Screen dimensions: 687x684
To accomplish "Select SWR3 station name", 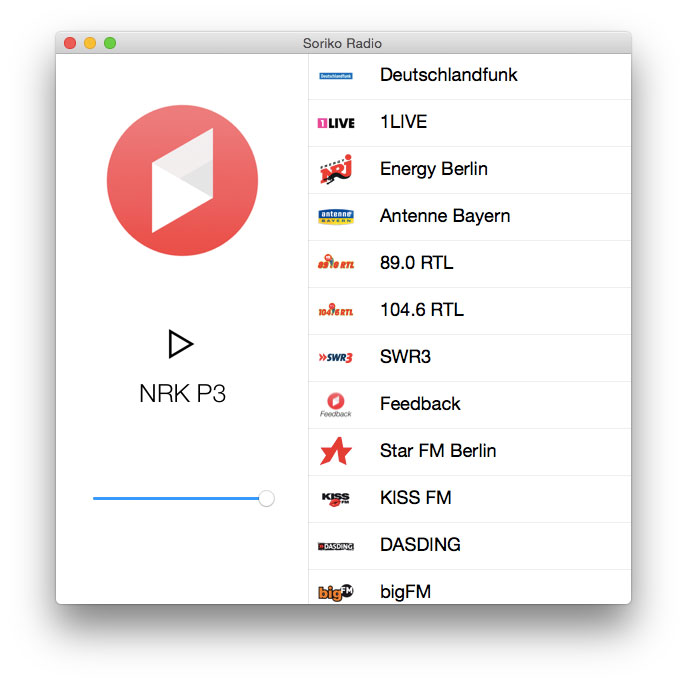I will (405, 357).
